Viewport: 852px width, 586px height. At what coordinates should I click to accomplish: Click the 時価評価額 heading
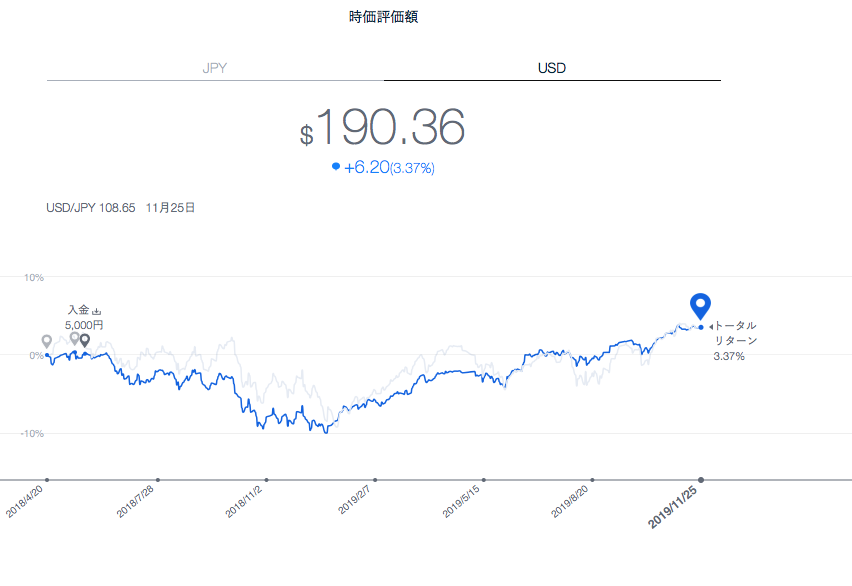coord(384,17)
